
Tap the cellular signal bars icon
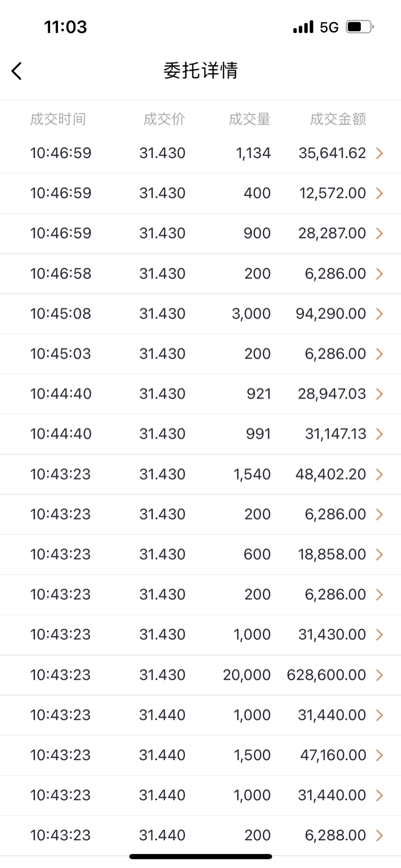[303, 27]
